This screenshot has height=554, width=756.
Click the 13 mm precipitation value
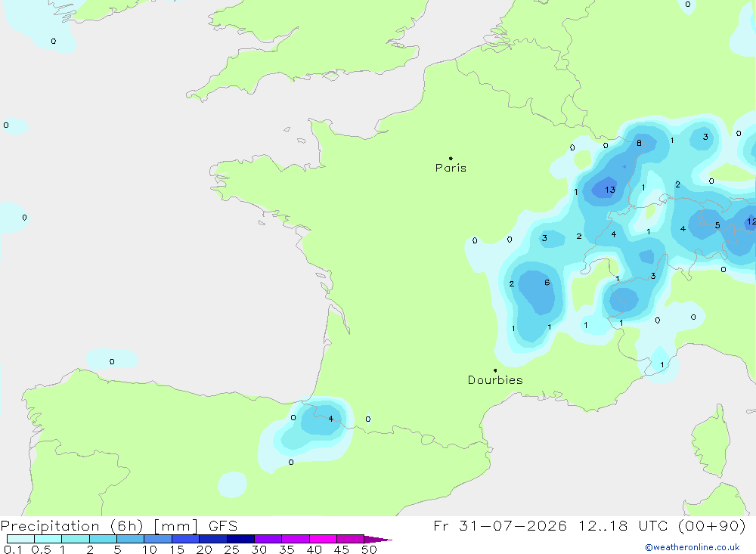click(610, 190)
